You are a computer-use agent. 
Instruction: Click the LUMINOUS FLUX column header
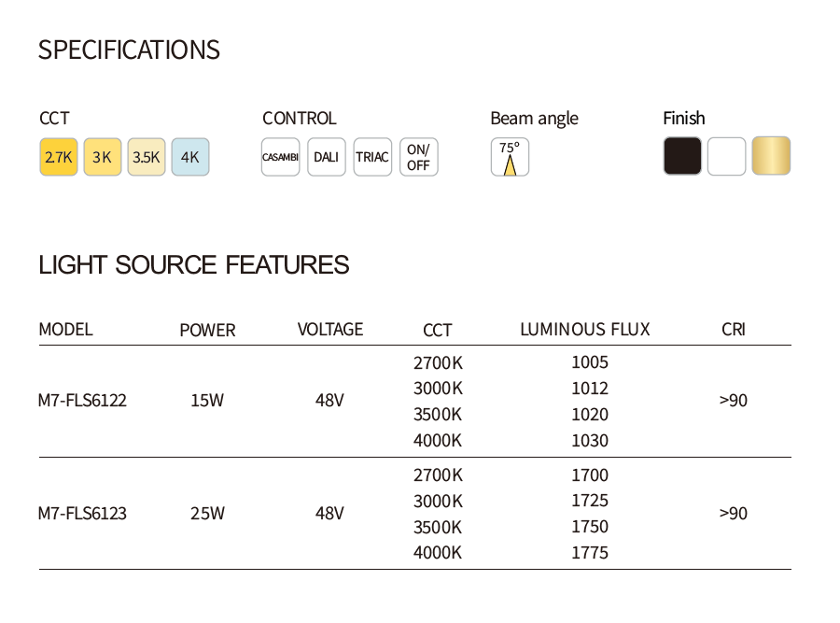coord(584,330)
